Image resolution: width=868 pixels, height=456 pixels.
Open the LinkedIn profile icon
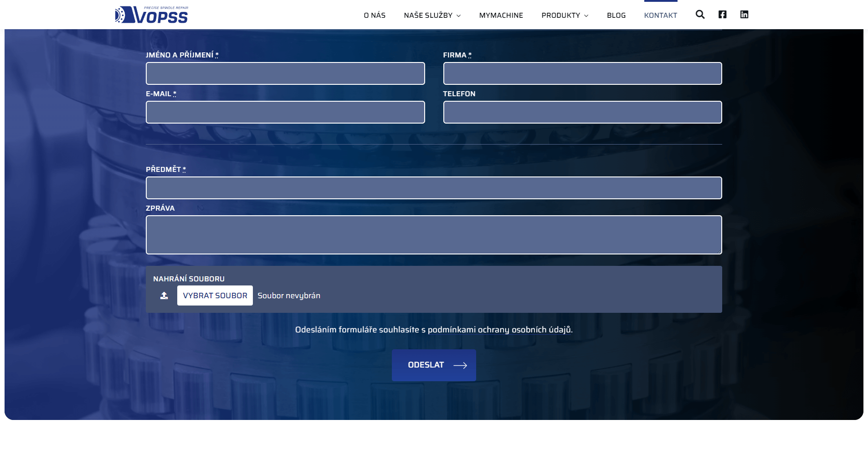(x=744, y=15)
